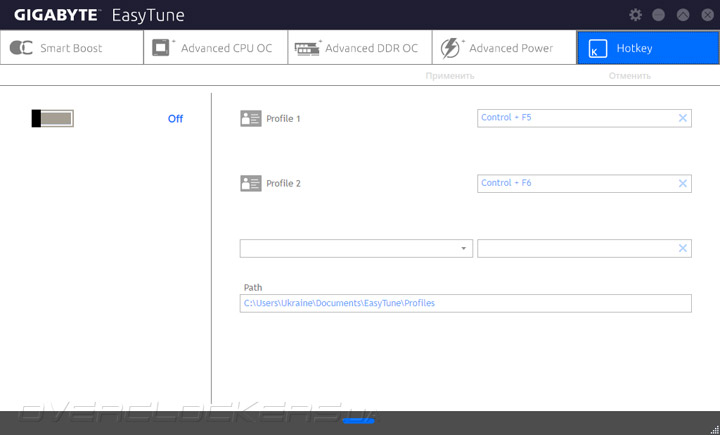Open settings with the gear icon
This screenshot has width=720, height=435.
(636, 15)
